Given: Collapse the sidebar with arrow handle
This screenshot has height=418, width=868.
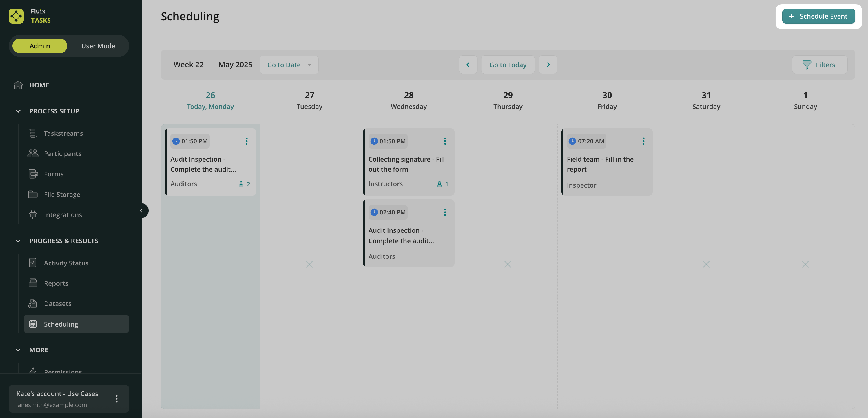Looking at the screenshot, I should (141, 211).
